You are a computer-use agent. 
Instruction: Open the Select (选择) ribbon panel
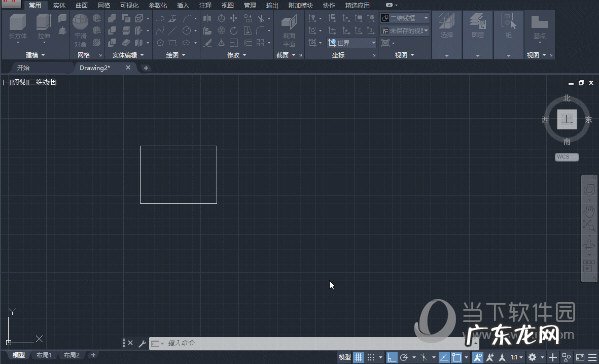(x=447, y=34)
